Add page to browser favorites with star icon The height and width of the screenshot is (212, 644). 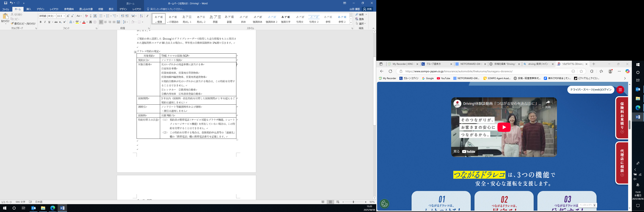pyautogui.click(x=581, y=71)
